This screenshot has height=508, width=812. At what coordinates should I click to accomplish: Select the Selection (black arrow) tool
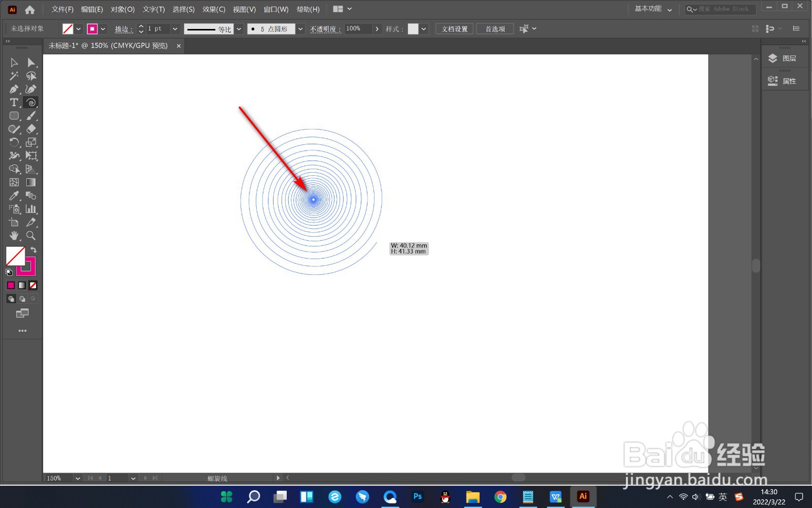[x=14, y=62]
